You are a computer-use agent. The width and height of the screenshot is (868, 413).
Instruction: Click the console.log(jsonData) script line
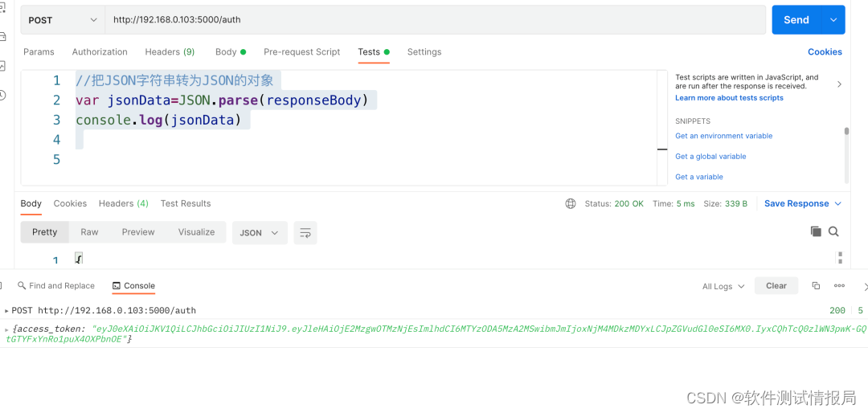(159, 121)
